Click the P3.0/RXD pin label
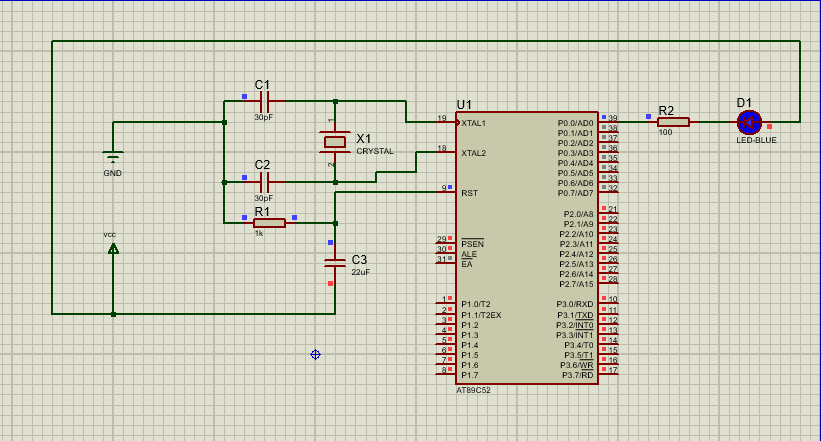This screenshot has width=822, height=441. point(575,304)
